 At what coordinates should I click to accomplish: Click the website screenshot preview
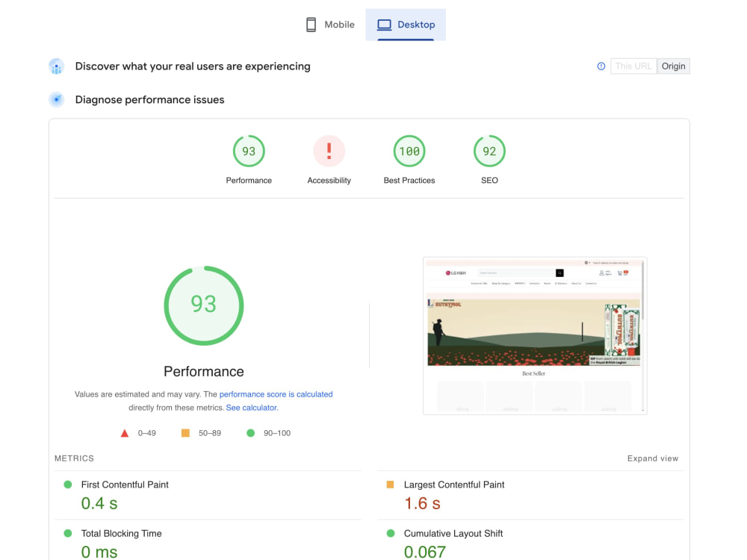click(535, 335)
